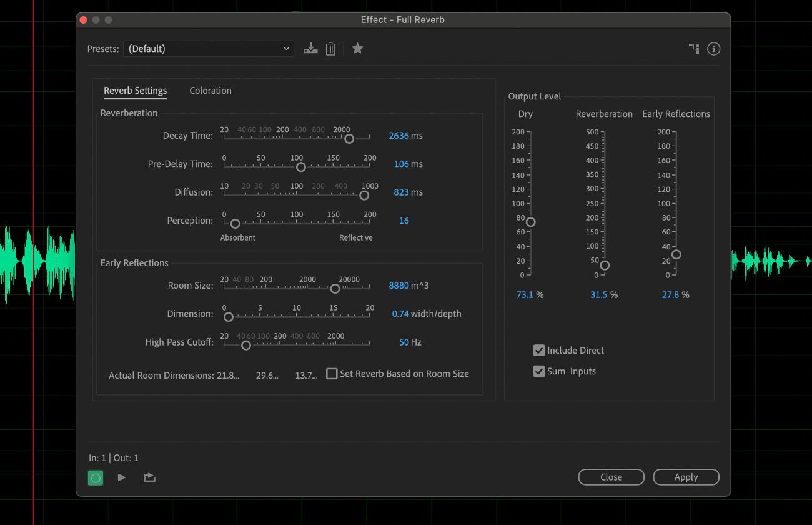Disable Sum Inputs

(x=538, y=371)
